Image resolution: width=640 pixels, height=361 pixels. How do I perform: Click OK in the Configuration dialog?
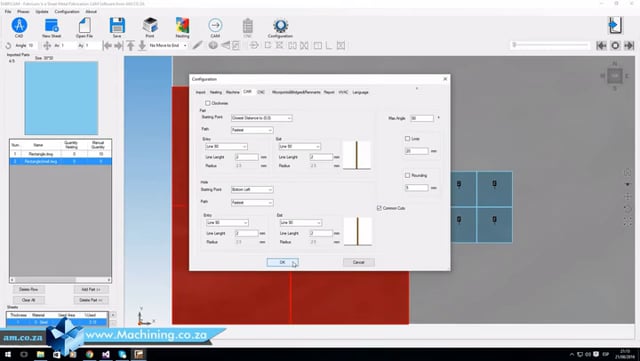pos(282,262)
